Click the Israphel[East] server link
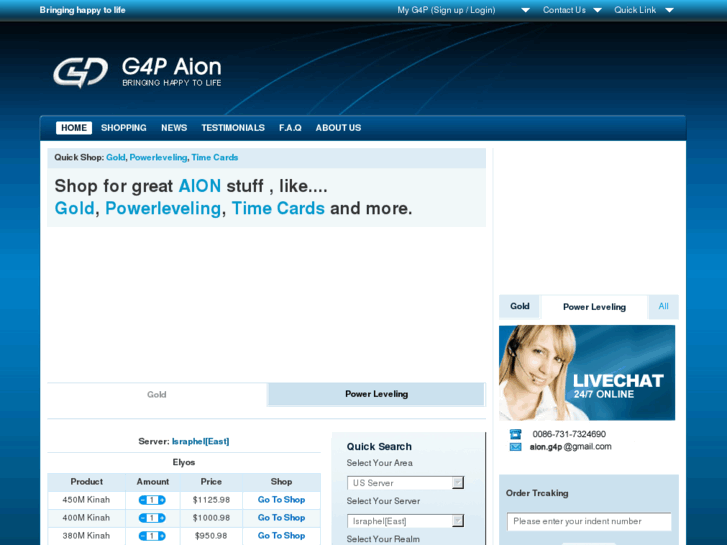Image resolution: width=727 pixels, height=545 pixels. (x=200, y=442)
